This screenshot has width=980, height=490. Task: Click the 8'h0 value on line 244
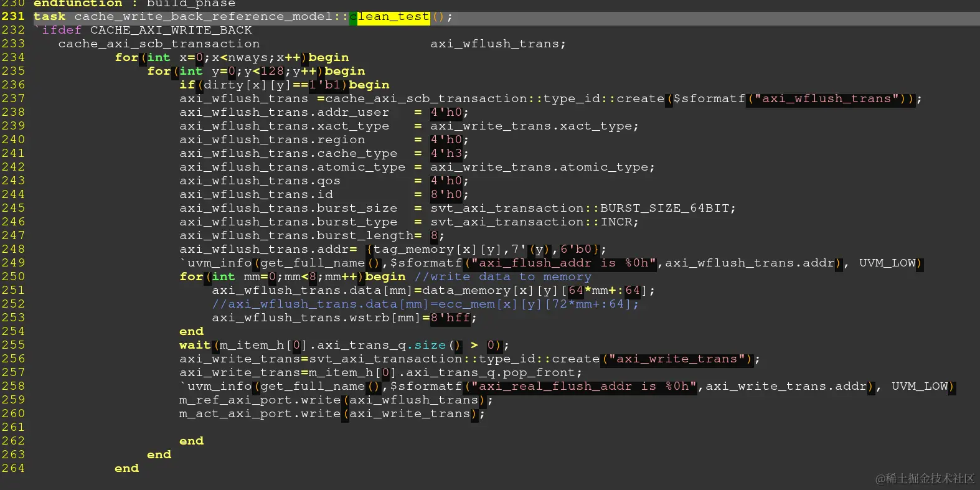click(x=446, y=194)
